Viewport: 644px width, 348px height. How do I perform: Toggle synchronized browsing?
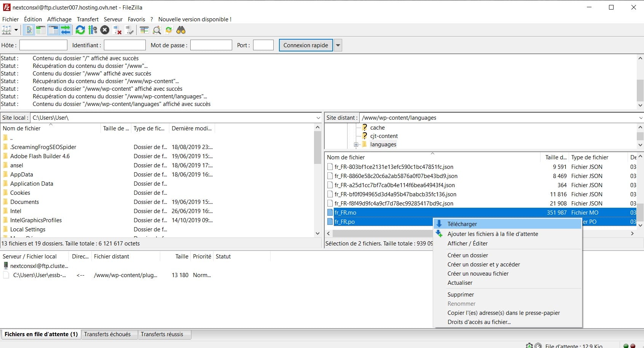click(169, 30)
